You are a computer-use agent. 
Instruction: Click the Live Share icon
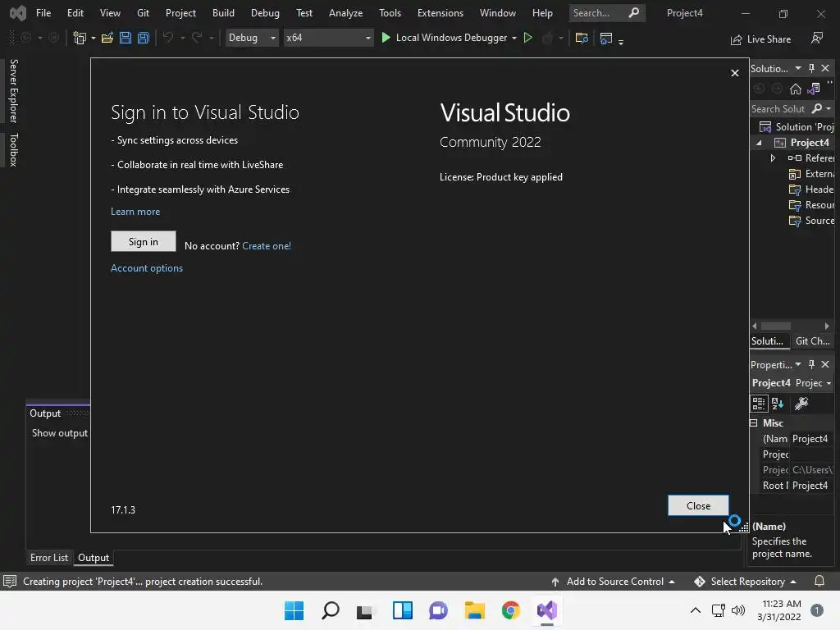[x=736, y=39]
